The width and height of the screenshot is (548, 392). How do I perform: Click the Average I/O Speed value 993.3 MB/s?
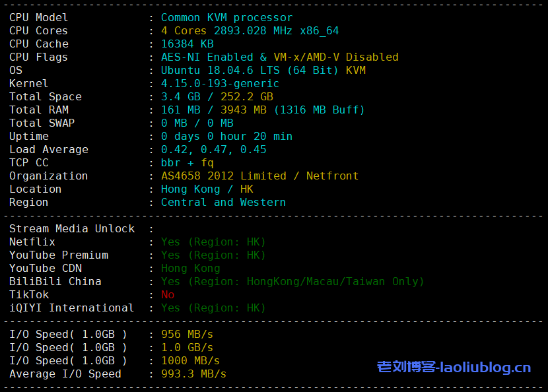click(193, 374)
